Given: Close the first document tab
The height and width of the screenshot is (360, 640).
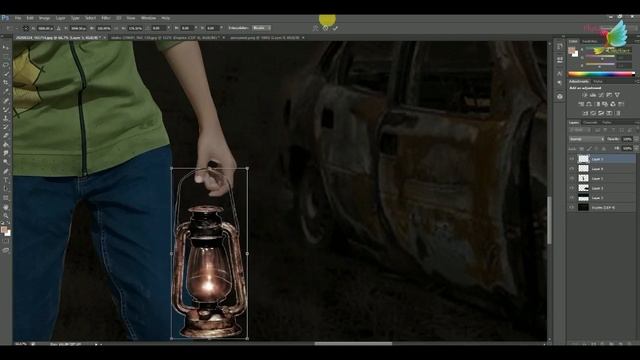Looking at the screenshot, I should [x=104, y=38].
